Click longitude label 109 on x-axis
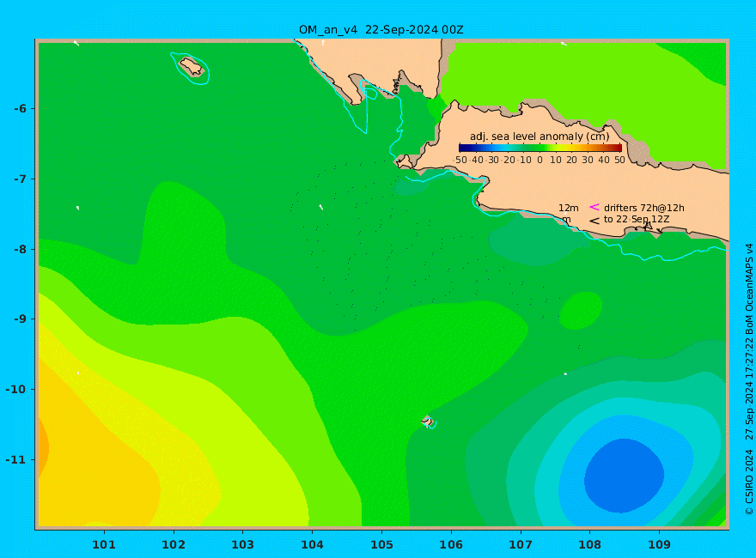 tap(659, 545)
